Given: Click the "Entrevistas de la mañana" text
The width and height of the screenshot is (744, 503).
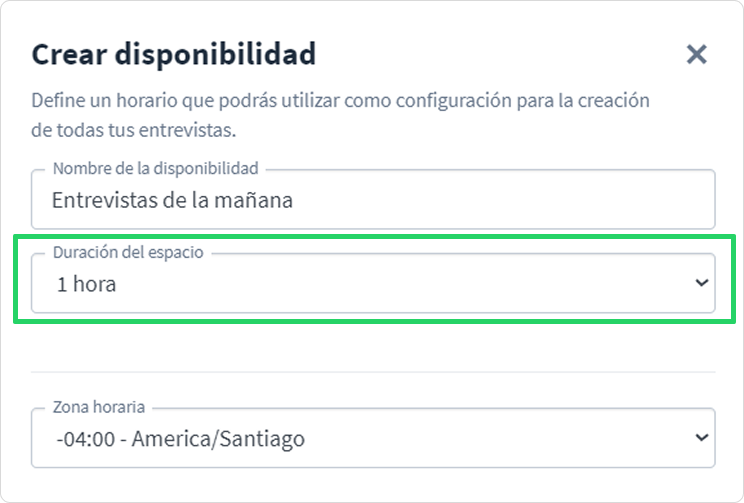Looking at the screenshot, I should click(172, 200).
